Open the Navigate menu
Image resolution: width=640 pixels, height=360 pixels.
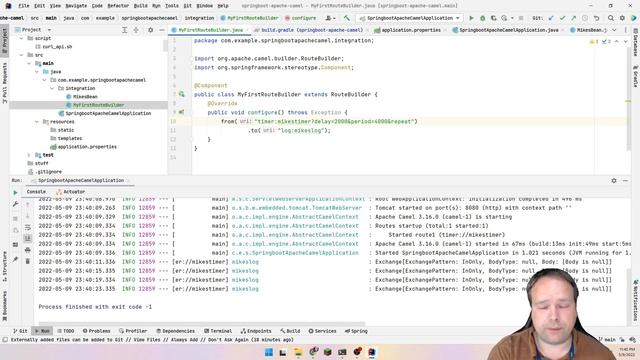(76, 6)
